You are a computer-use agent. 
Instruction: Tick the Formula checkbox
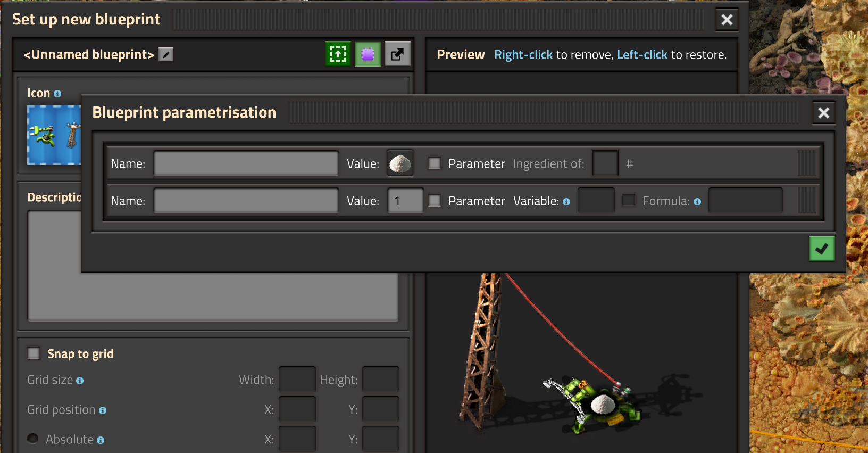pos(629,201)
